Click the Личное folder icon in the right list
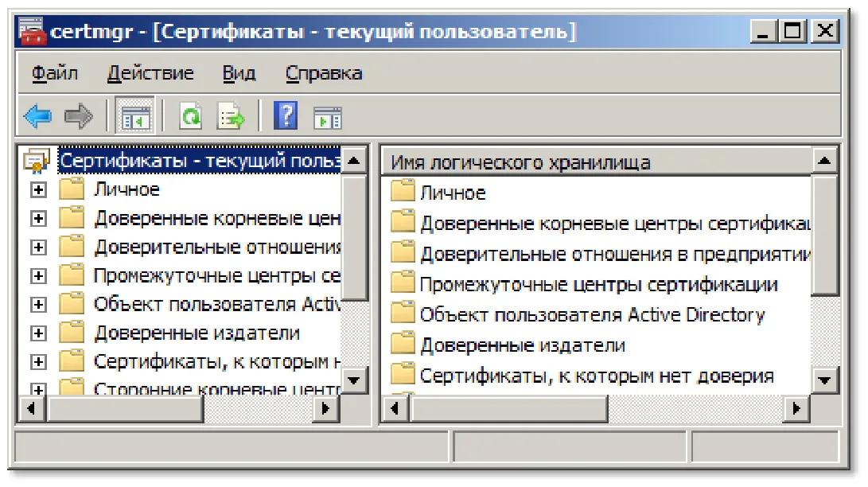Screen dimensions: 868x487 point(403,192)
